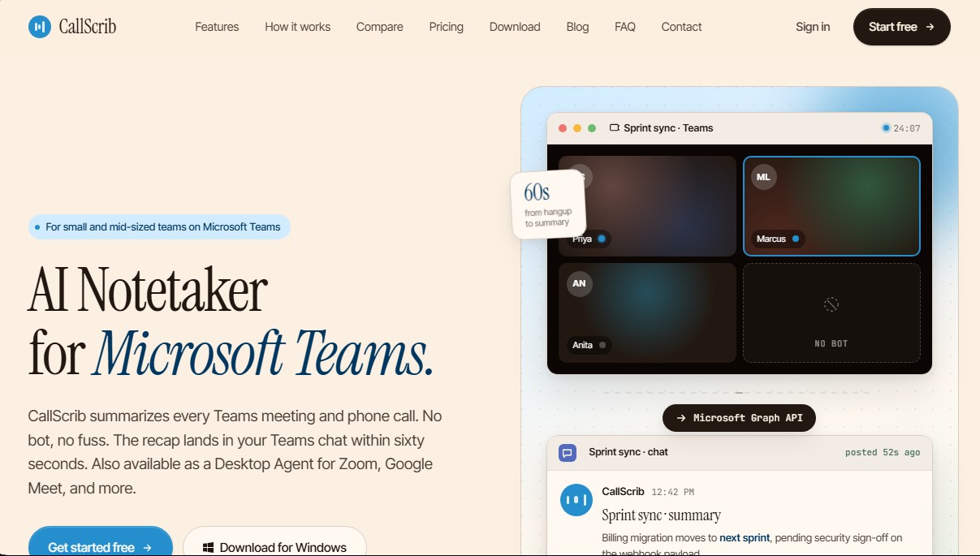Image resolution: width=980 pixels, height=556 pixels.
Task: Click the NO BOT label
Action: (x=831, y=344)
